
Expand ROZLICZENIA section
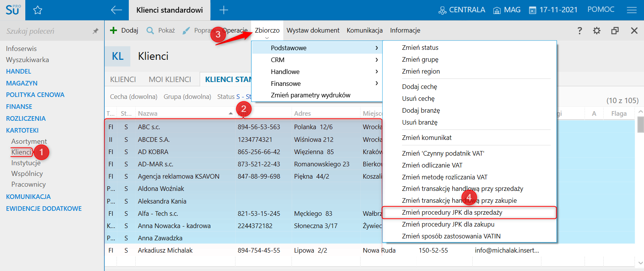tap(26, 118)
